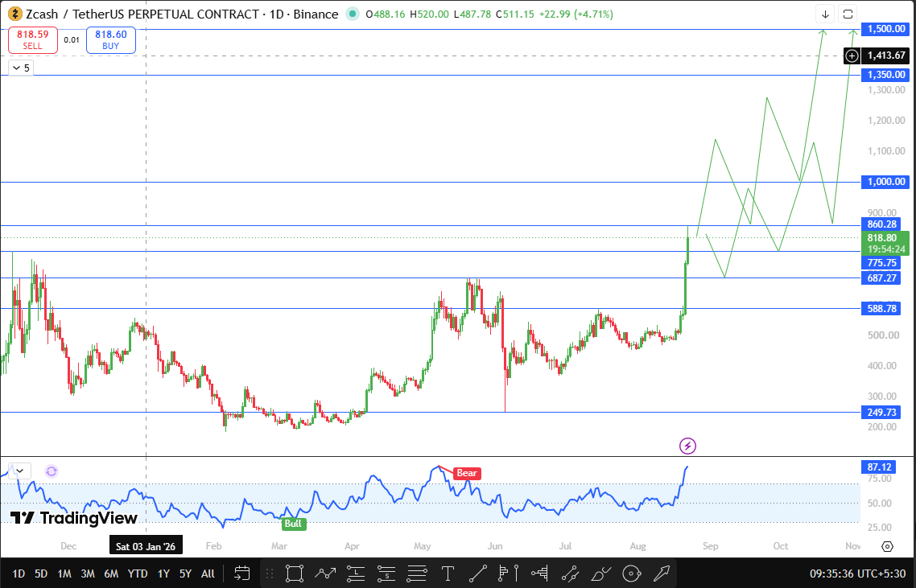916x588 pixels.
Task: Click the Nov label on time axis
Action: point(853,546)
